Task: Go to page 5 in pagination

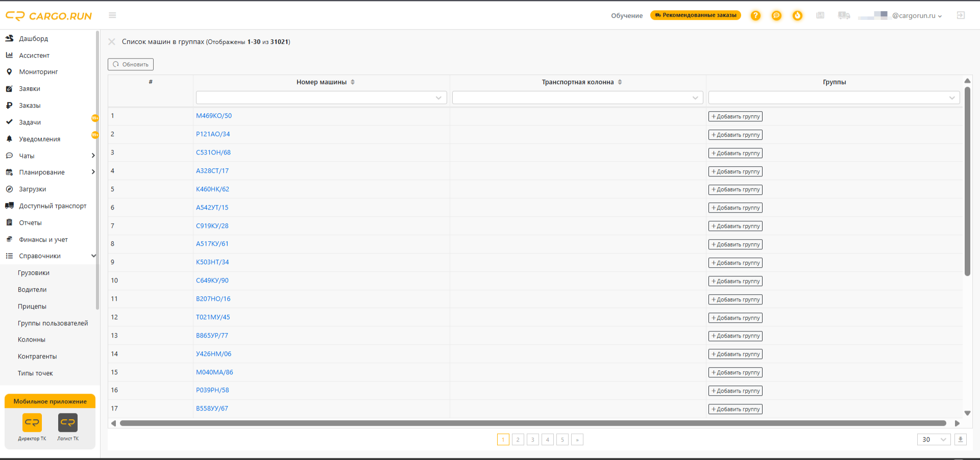Action: click(x=562, y=440)
